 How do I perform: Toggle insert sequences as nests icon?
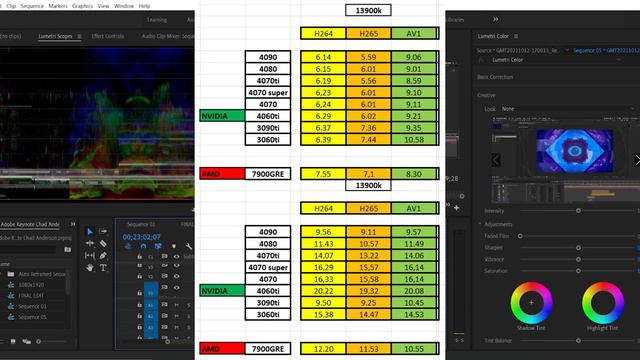coord(128,246)
